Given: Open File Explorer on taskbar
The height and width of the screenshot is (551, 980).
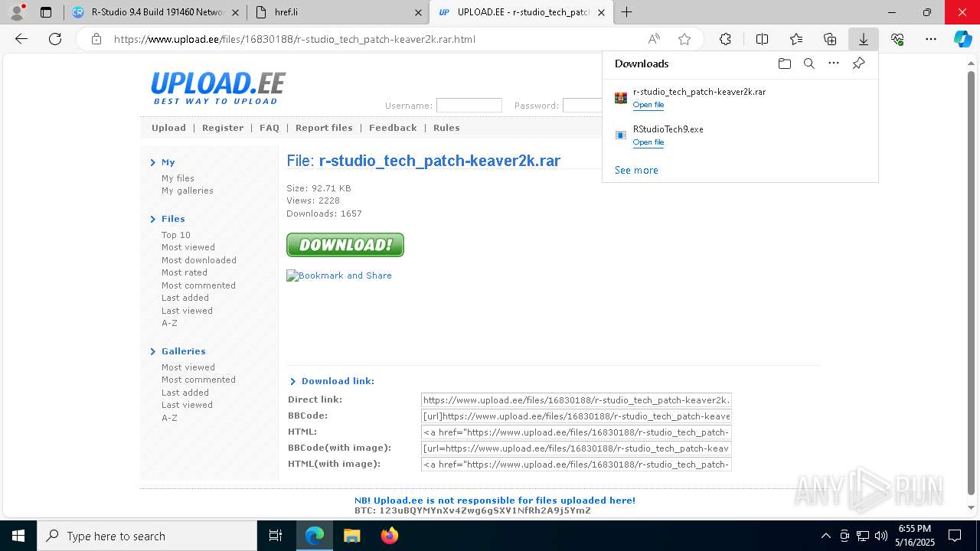Looking at the screenshot, I should (x=351, y=536).
